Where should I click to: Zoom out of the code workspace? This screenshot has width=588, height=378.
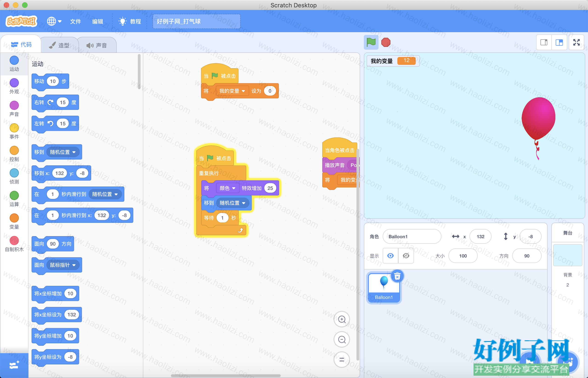pyautogui.click(x=342, y=339)
